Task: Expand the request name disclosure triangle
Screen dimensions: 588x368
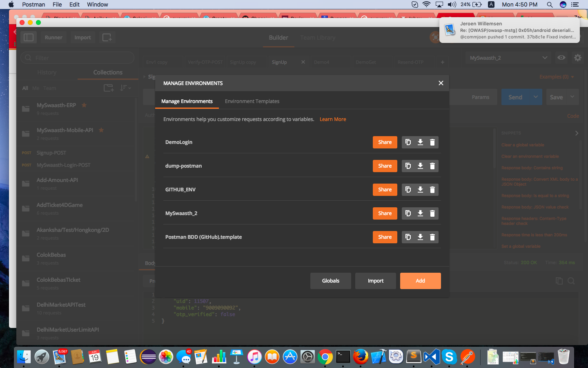Action: [144, 77]
